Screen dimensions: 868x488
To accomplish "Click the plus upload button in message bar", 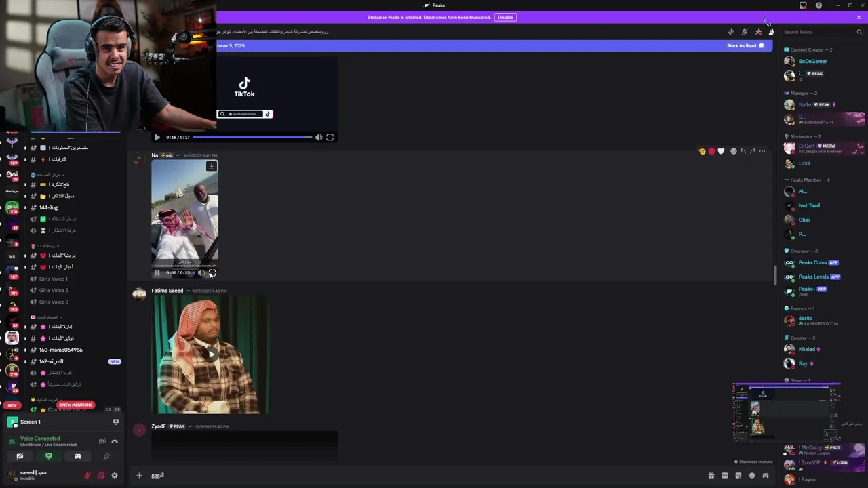I will [x=139, y=475].
